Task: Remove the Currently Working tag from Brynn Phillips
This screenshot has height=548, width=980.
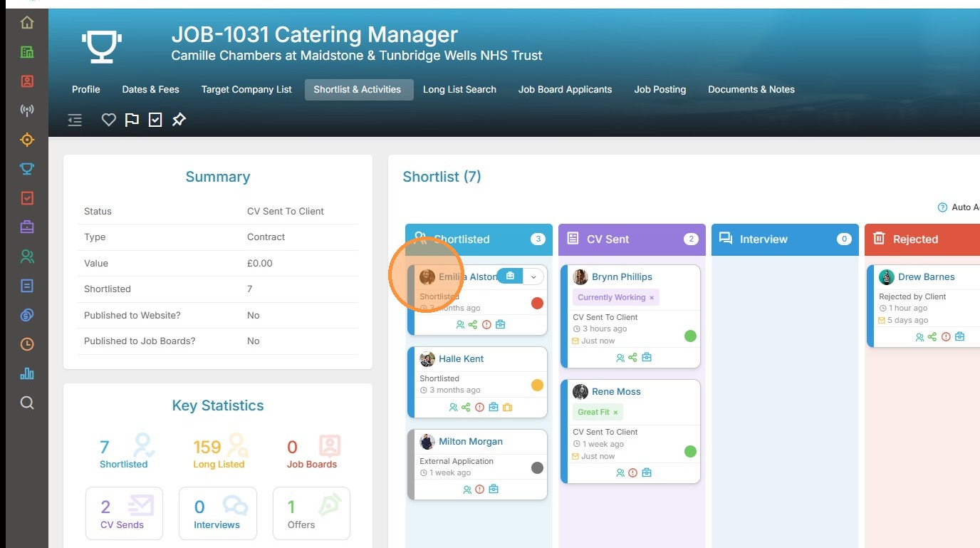Action: 652,298
